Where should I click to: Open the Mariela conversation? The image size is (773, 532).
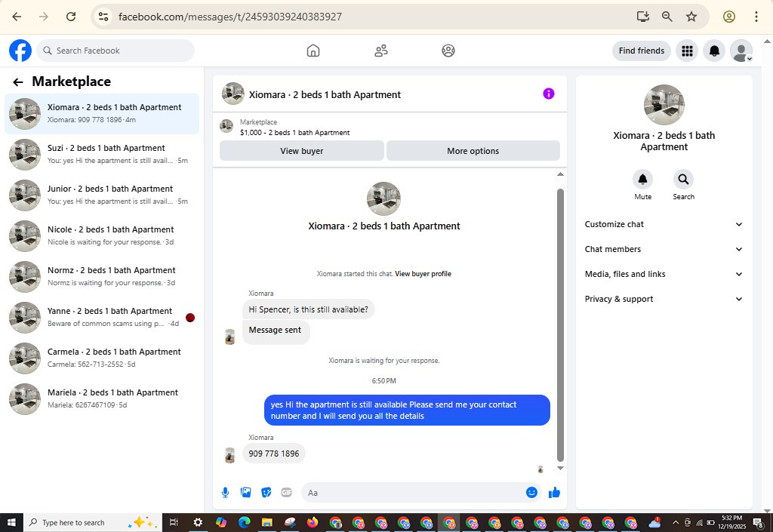coord(102,399)
